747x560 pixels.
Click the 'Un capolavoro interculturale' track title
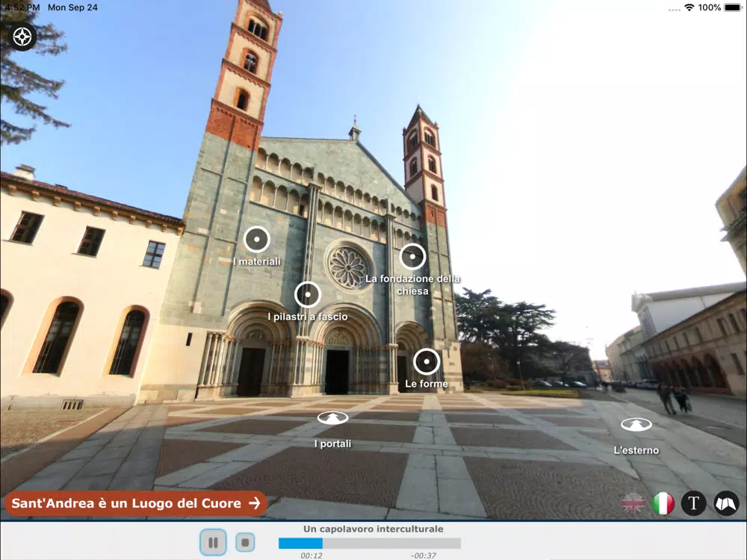pos(373,529)
